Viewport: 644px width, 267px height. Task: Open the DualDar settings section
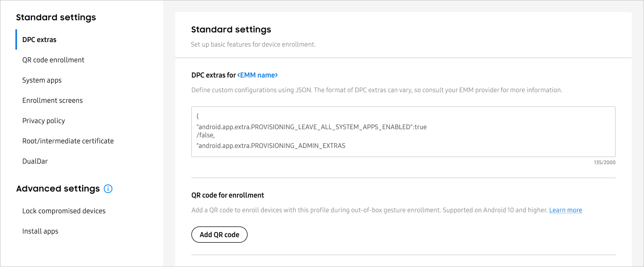(x=35, y=161)
